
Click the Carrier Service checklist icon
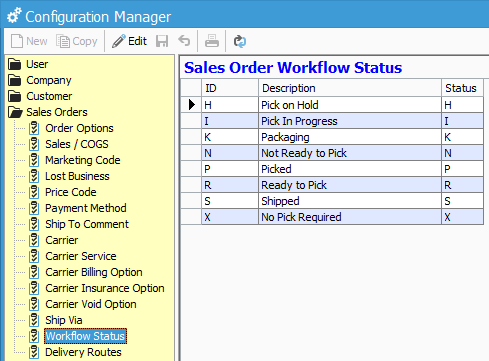34,256
